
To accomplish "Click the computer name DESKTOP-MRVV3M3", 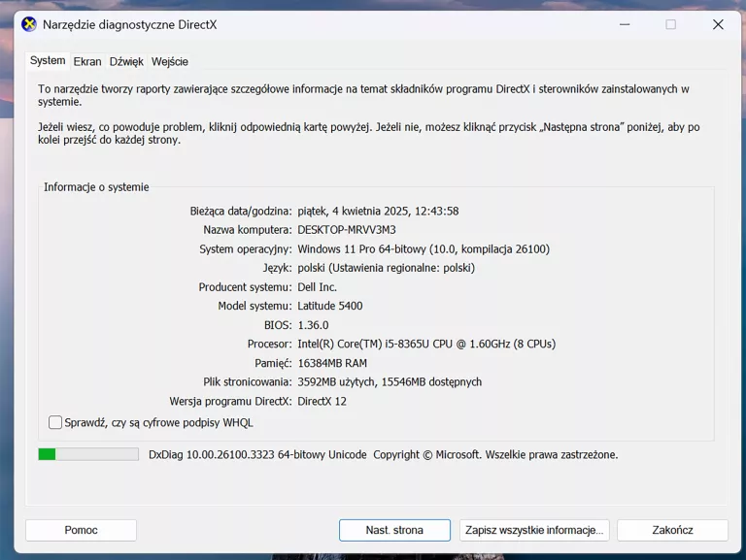I will coord(347,230).
